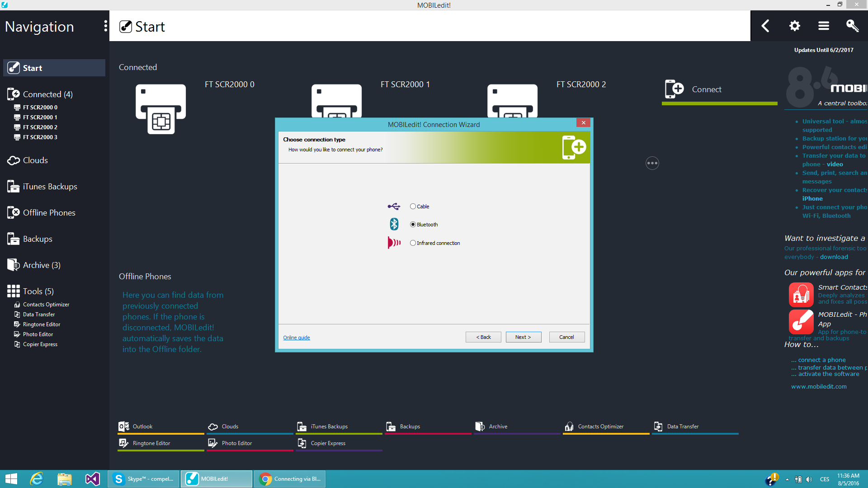Select the Bluetooth radio button
The height and width of the screenshot is (488, 868).
413,225
